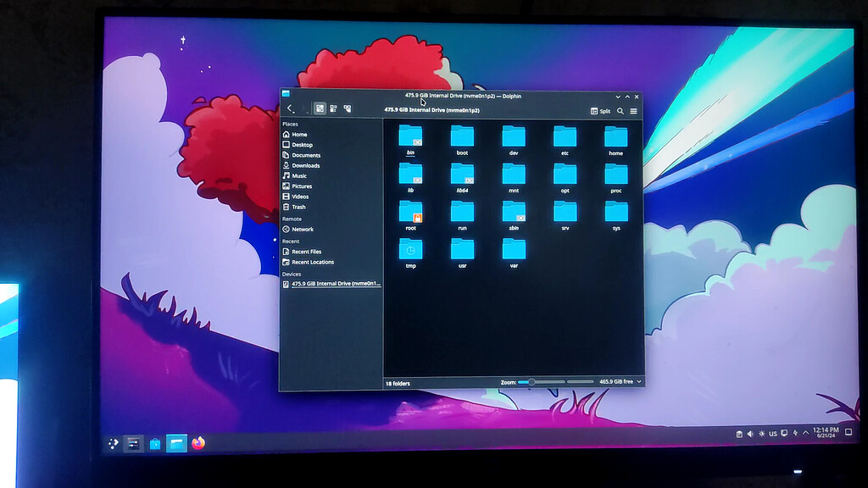The width and height of the screenshot is (868, 488).
Task: Open the Home entry in Places panel
Action: (x=298, y=134)
